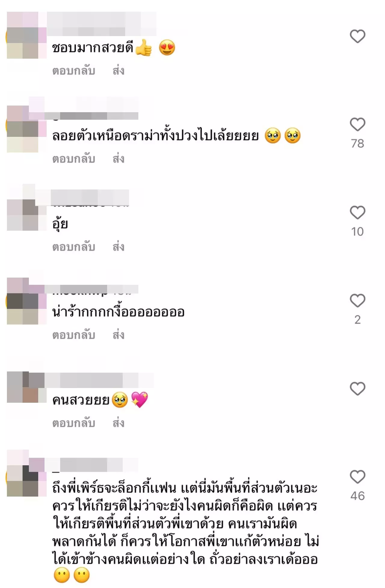This screenshot has height=588, width=385.
Task: Reply to the 'น่าร้ากกกกงื้อ' comment
Action: 74,335
